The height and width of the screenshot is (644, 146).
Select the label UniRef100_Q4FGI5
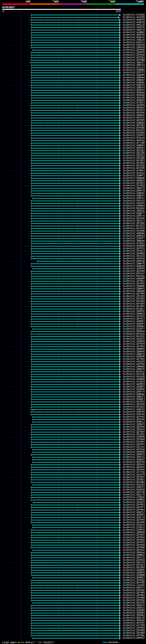point(134,563)
